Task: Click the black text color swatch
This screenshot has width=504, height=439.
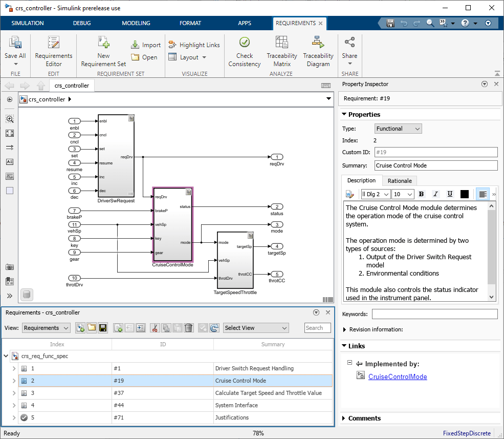Action: point(464,194)
